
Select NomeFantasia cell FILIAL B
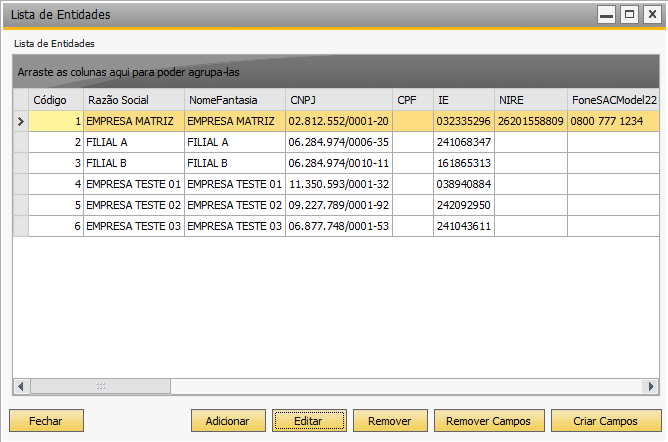pos(235,163)
